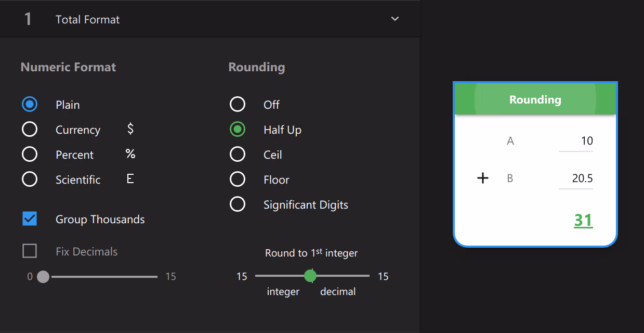Click the dollar sign currency icon
Image resolution: width=644 pixels, height=333 pixels.
(x=130, y=129)
